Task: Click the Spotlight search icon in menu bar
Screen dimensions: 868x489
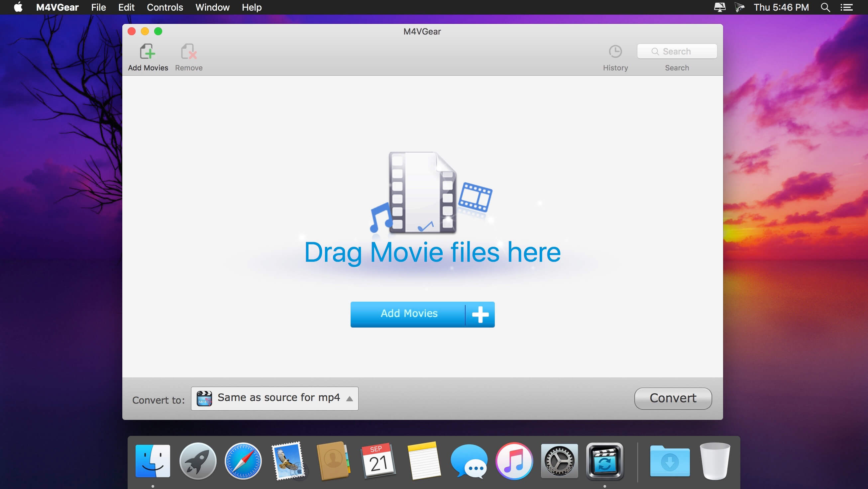Action: tap(825, 7)
